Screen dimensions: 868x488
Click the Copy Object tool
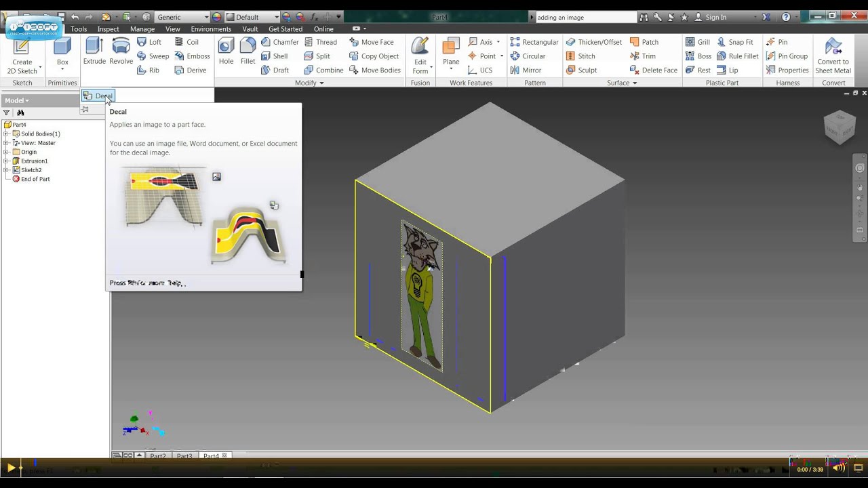coord(374,56)
